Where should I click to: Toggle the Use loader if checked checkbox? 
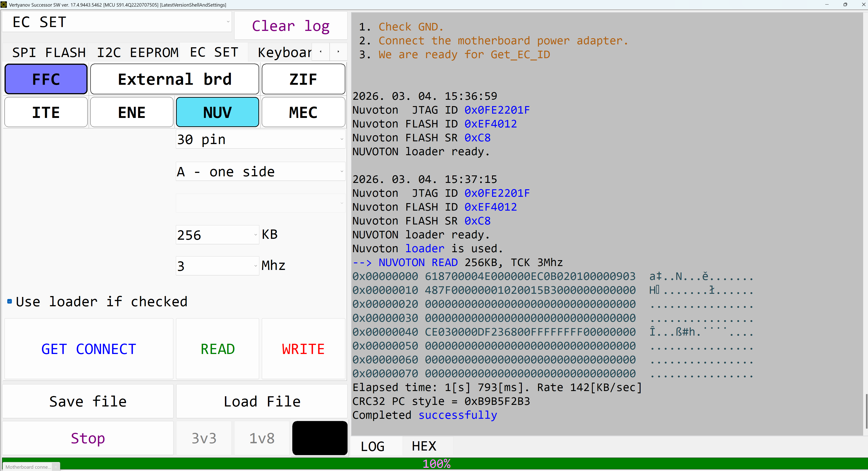(x=10, y=301)
